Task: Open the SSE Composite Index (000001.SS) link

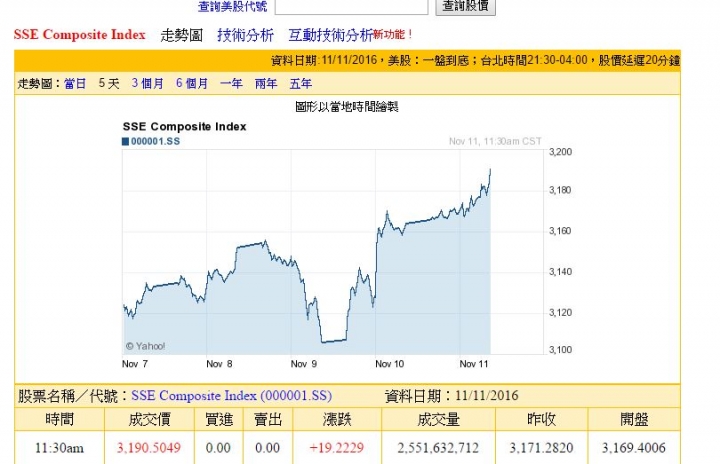Action: 231,396
